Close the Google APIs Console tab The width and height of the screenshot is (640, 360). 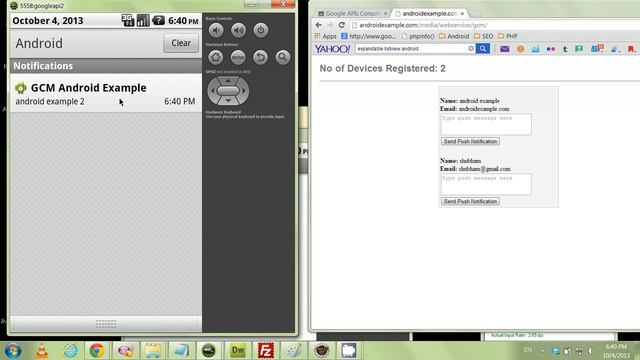(x=385, y=13)
